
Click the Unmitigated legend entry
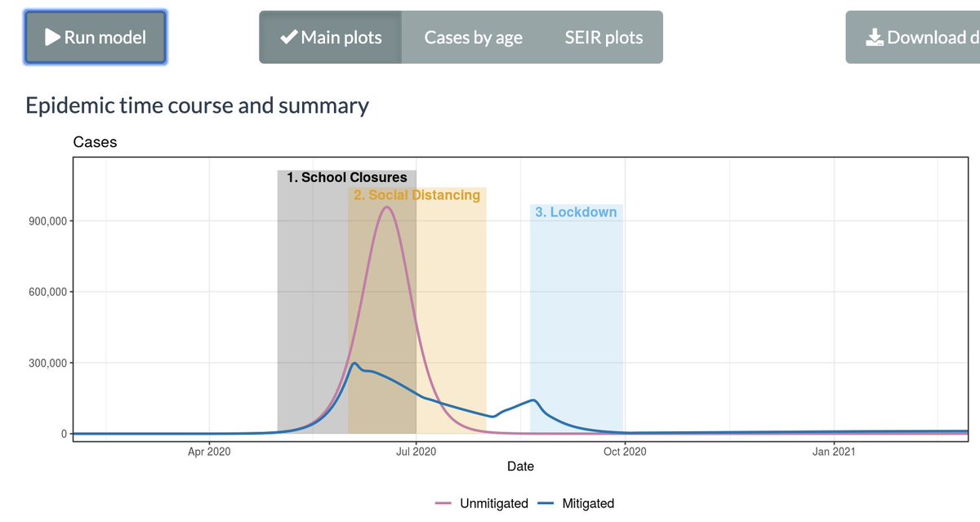coord(481,503)
